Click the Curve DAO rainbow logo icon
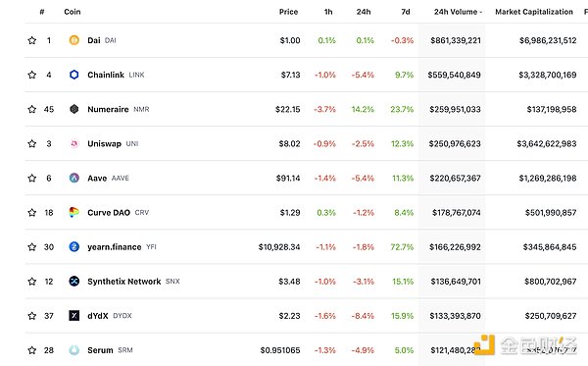 tap(74, 213)
